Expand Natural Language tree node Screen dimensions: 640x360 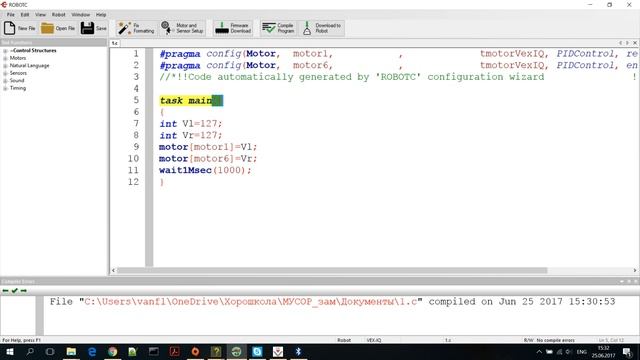5,66
